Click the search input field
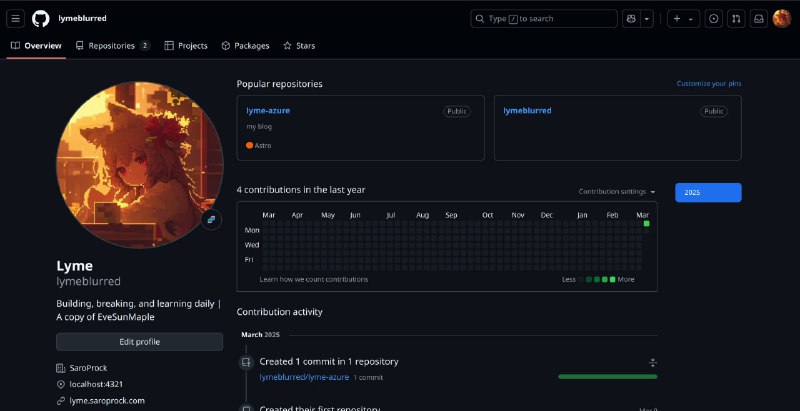This screenshot has height=411, width=800. tap(544, 18)
